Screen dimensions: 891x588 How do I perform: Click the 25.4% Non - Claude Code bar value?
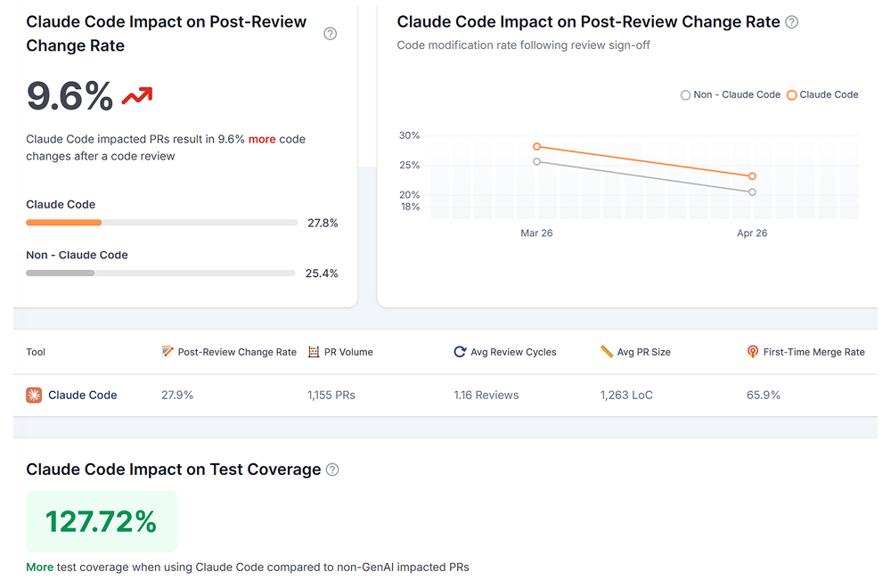(322, 274)
